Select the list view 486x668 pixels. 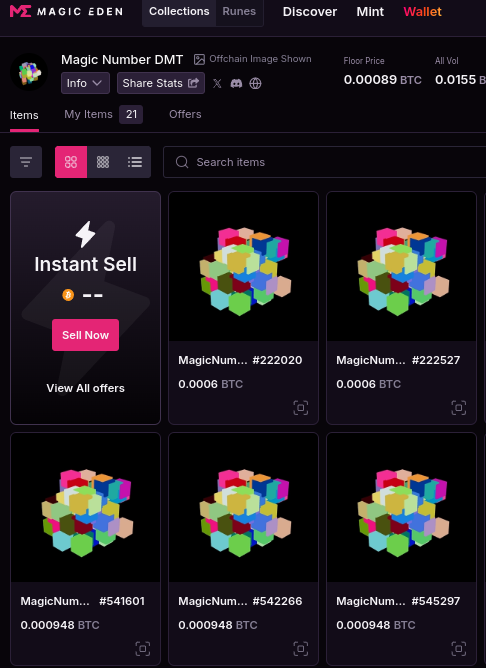135,162
